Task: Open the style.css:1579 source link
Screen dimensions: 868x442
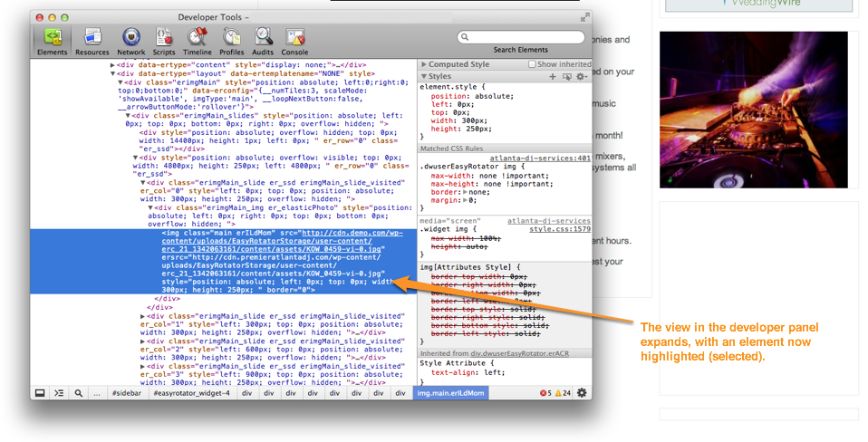Action: (x=559, y=229)
